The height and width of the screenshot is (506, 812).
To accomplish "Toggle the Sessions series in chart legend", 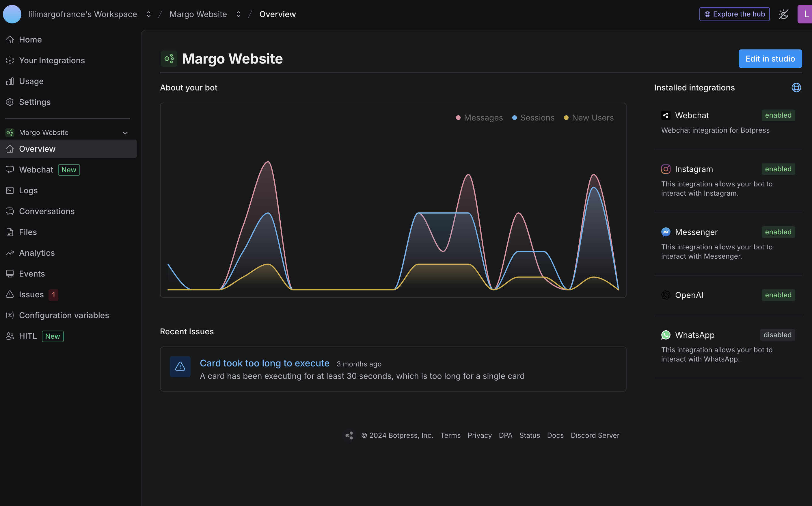I will click(x=533, y=118).
